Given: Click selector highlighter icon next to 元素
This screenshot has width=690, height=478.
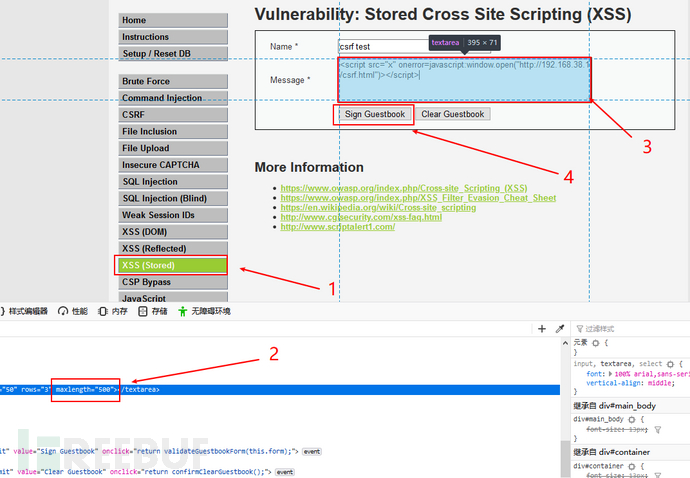Looking at the screenshot, I should (596, 343).
